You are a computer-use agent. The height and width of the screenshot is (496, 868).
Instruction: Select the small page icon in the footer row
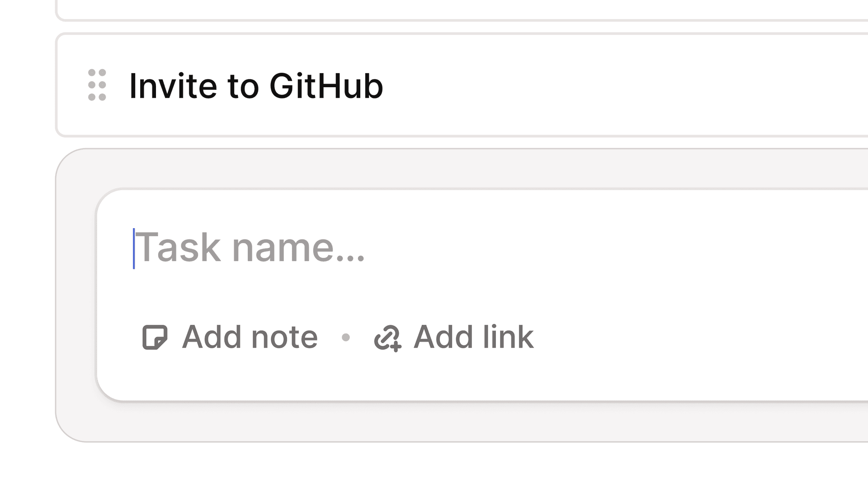(154, 337)
